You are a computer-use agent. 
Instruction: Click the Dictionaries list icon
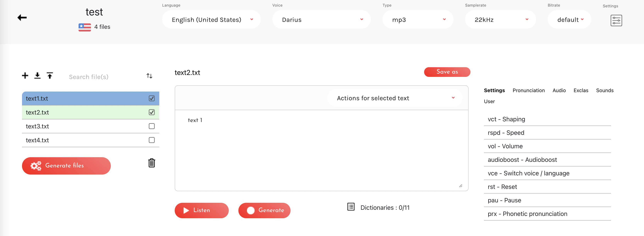[351, 207]
